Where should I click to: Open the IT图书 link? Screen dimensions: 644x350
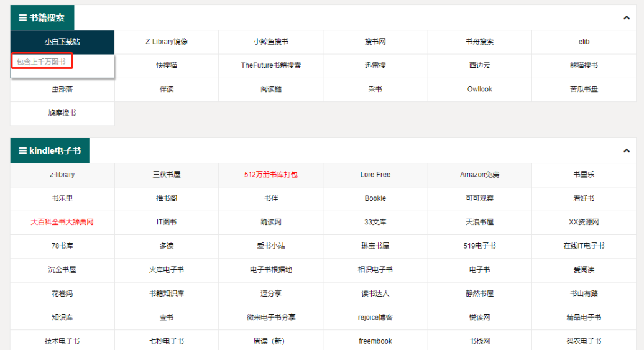coord(167,222)
